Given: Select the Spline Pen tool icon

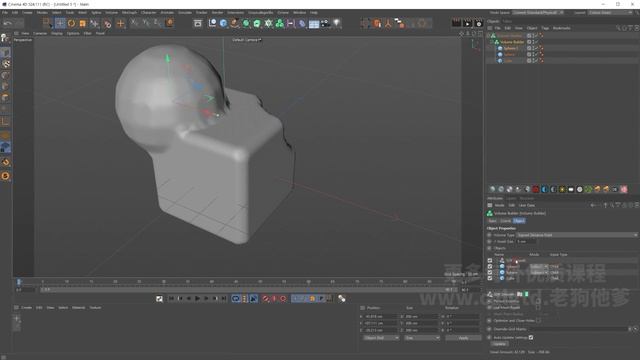Looking at the screenshot, I should 234,23.
